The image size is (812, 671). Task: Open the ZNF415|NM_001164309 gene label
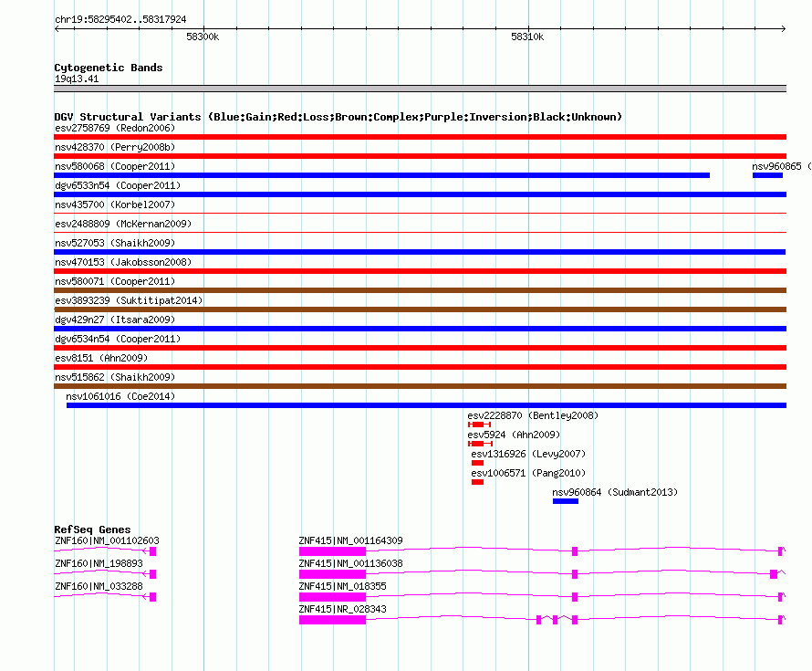(350, 540)
